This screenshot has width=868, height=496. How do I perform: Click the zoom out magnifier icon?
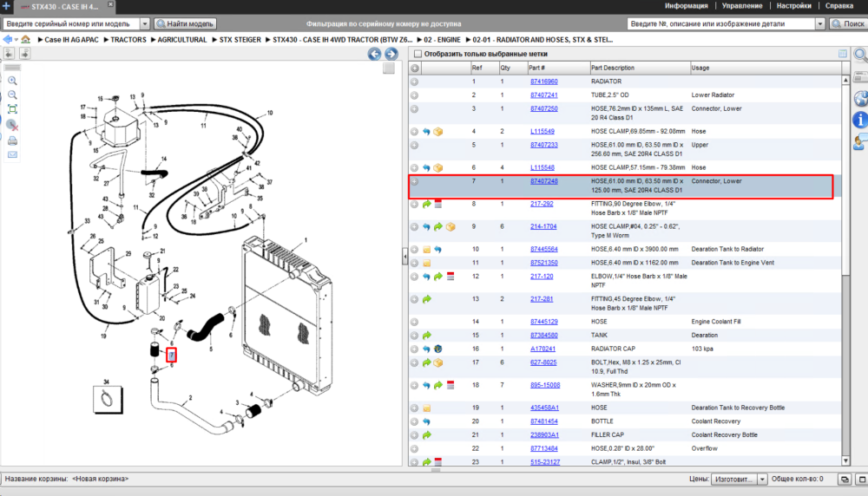(12, 95)
